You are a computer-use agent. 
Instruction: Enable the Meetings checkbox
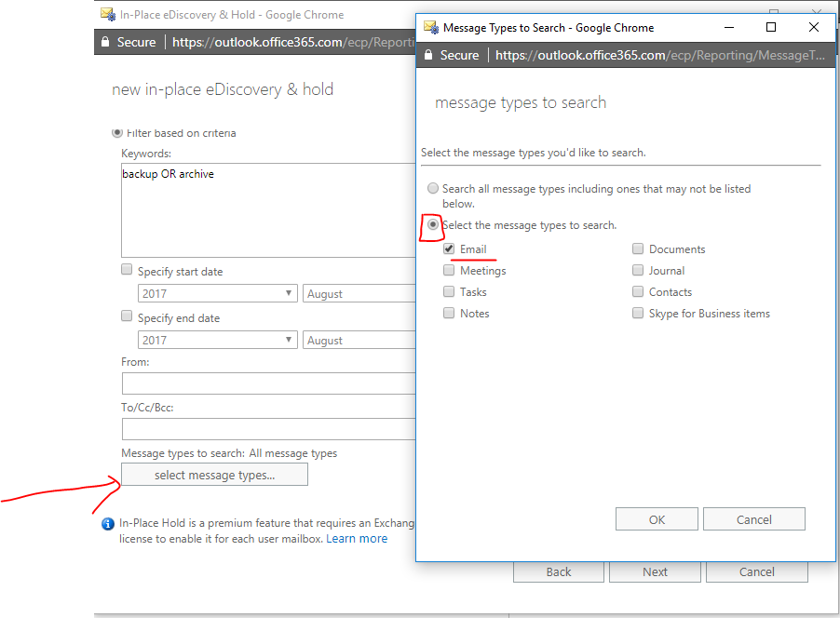[x=449, y=271]
